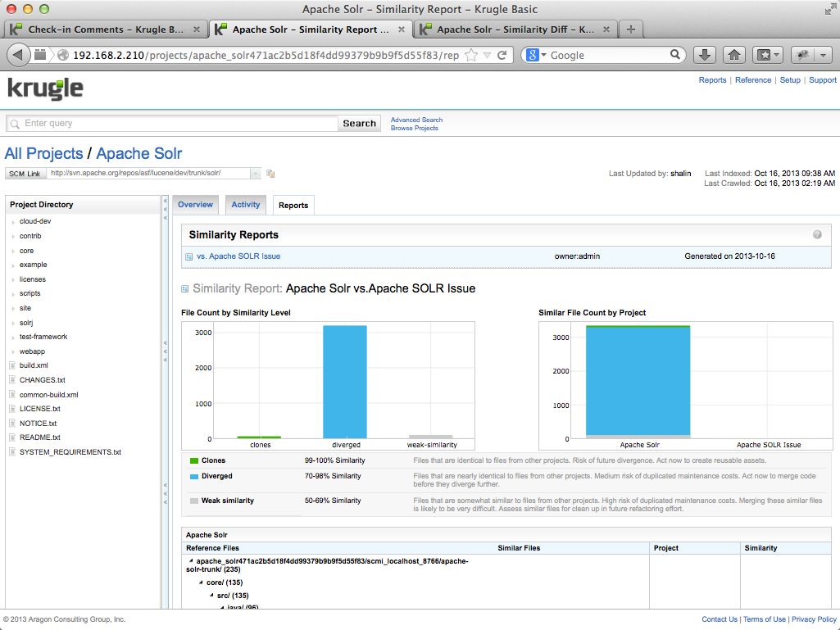Viewport: 840px width, 630px height.
Task: Click the CHANGES.txt file icon
Action: pyautogui.click(x=12, y=380)
